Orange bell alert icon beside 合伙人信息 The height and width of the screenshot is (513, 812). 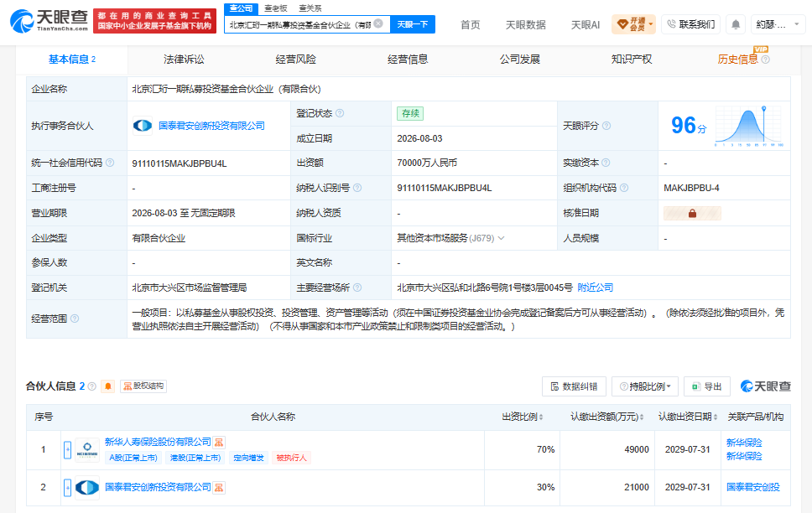pyautogui.click(x=107, y=386)
